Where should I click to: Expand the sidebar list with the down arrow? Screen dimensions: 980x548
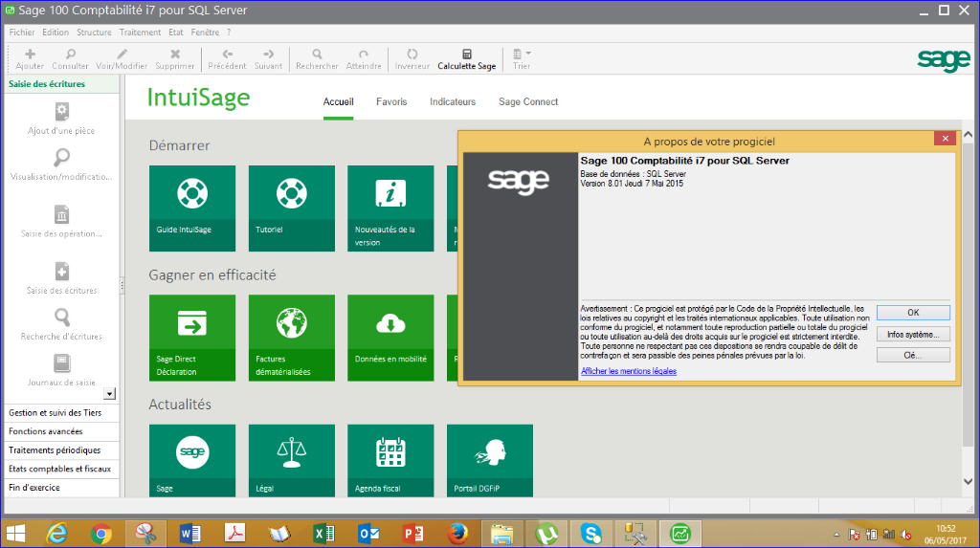109,394
